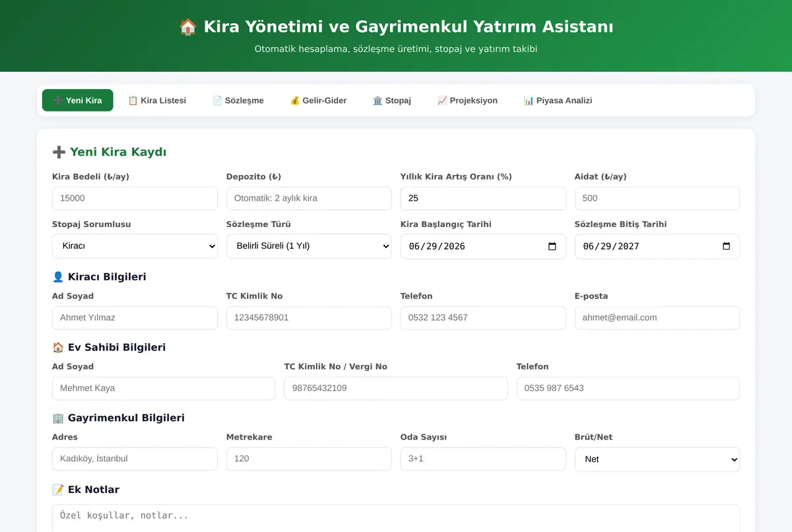This screenshot has height=532, width=792.
Task: Click the landlord Telefon field
Action: pyautogui.click(x=628, y=388)
